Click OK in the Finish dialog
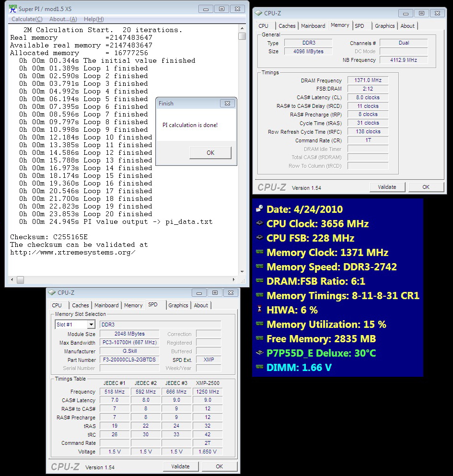Viewport: 453px width, 476px height. 210,153
